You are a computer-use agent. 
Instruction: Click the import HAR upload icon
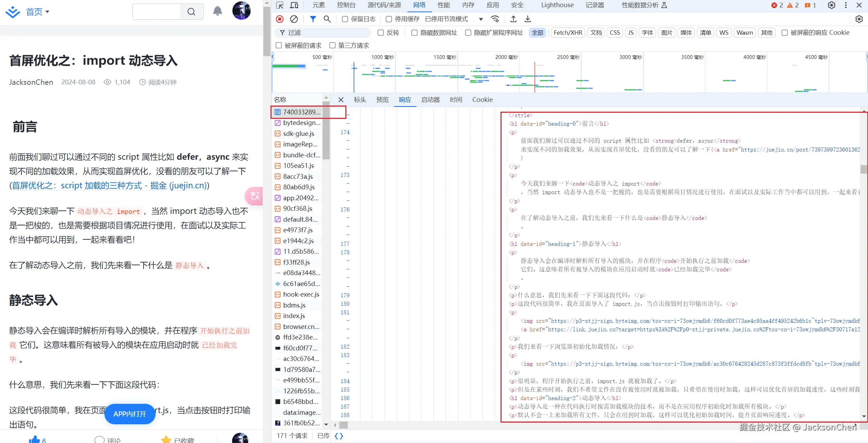coord(513,19)
